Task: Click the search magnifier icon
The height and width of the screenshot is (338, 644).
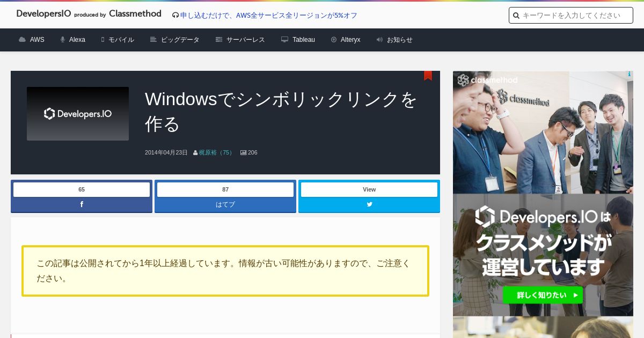Action: [516, 16]
